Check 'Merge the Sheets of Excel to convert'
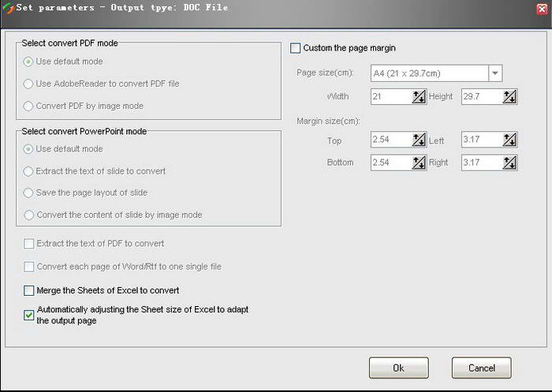 point(29,290)
